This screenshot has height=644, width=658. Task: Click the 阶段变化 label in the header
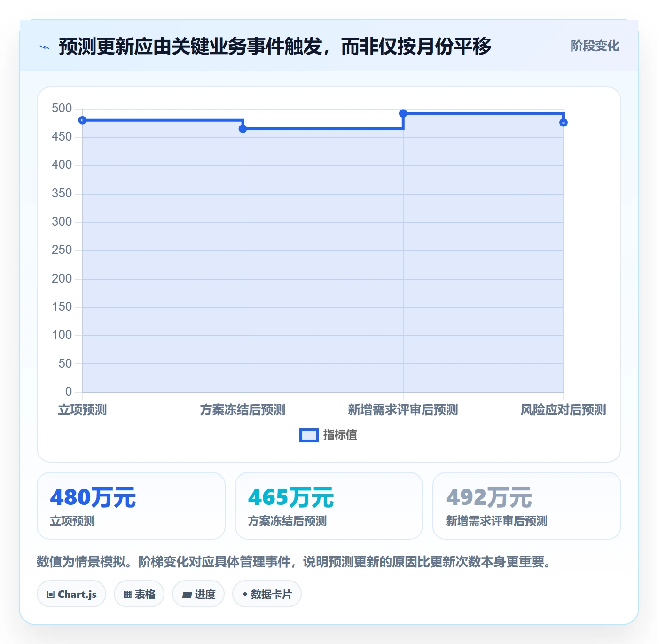[x=595, y=46]
